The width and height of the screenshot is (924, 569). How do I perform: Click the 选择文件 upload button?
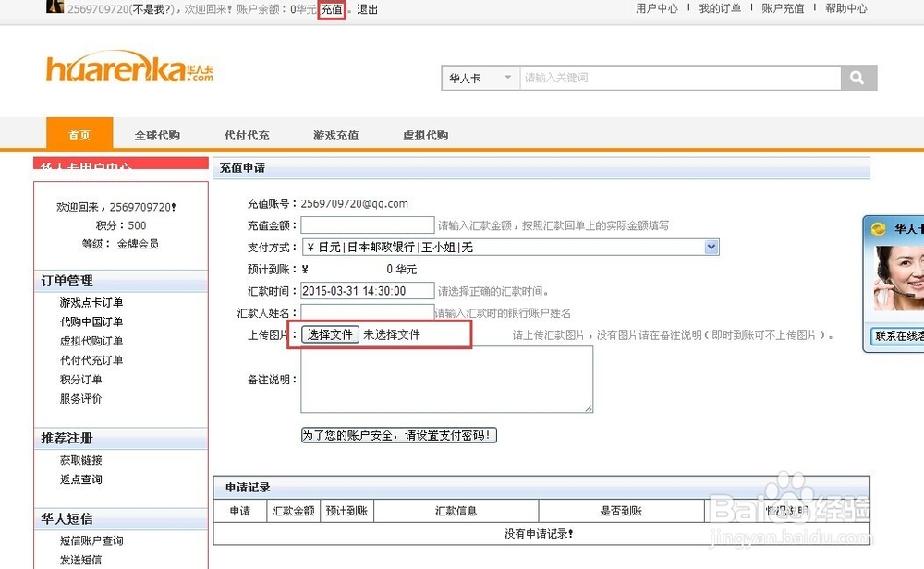tap(329, 334)
